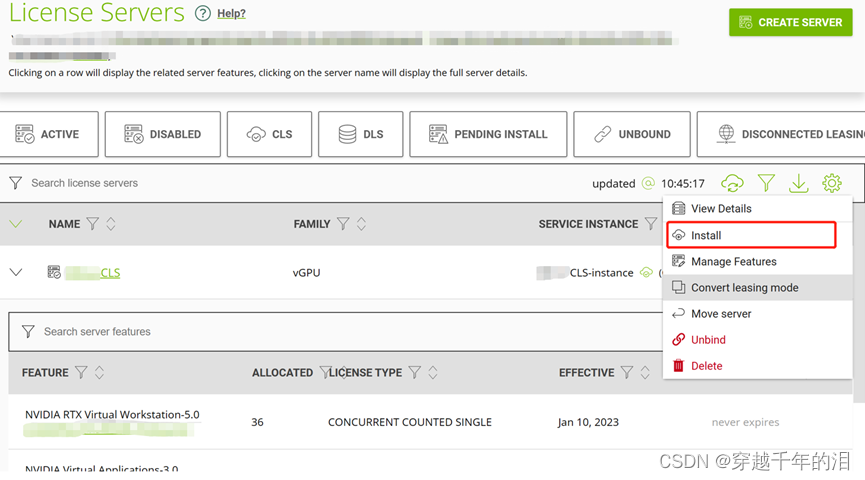This screenshot has width=865, height=480.
Task: Click the vGPU family cell
Action: 306,273
